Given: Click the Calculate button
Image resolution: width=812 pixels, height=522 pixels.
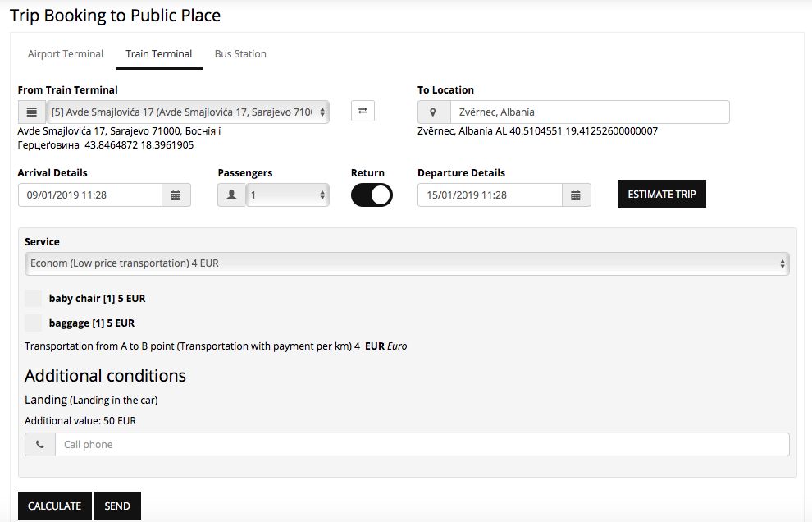Looking at the screenshot, I should pyautogui.click(x=55, y=506).
